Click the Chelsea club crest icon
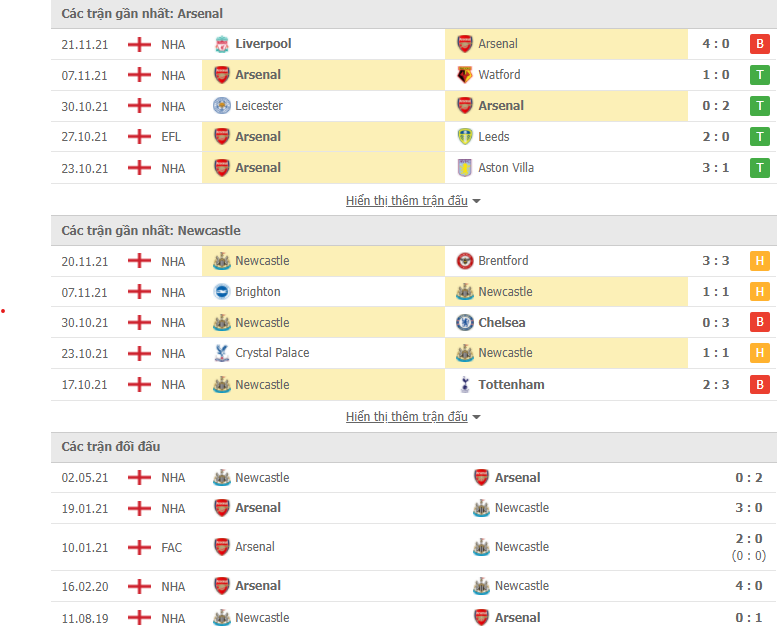777x632 pixels. pos(464,322)
